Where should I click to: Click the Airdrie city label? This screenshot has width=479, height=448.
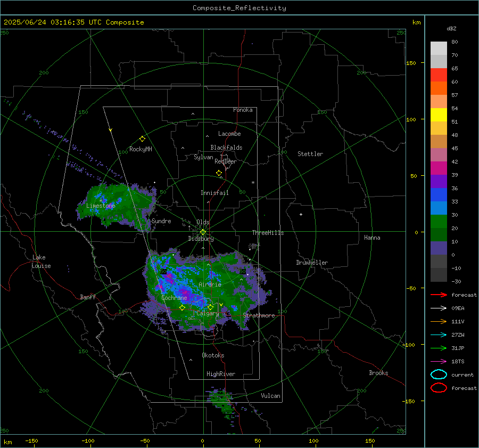(210, 284)
